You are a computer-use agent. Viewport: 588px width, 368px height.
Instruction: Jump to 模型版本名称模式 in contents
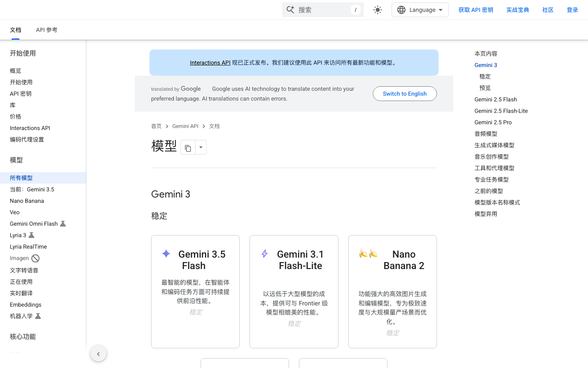coord(497,202)
